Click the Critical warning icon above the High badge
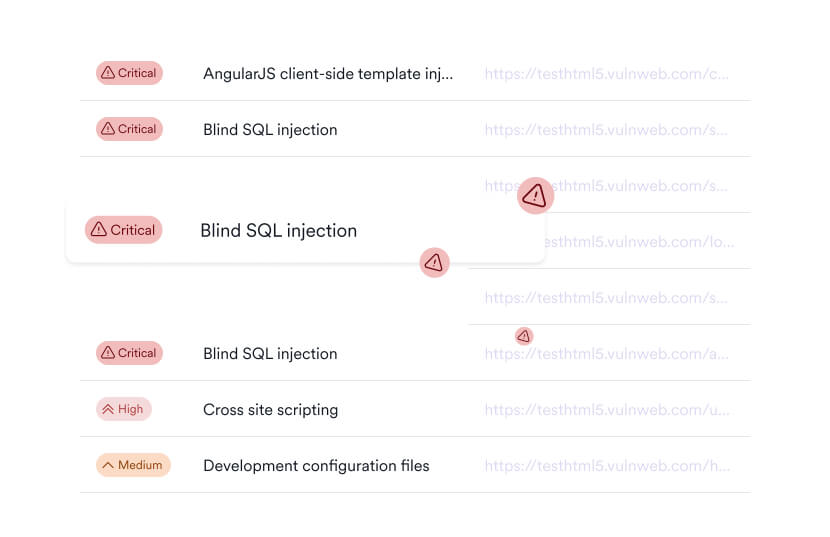Screen dimensions: 830x537 click(107, 353)
